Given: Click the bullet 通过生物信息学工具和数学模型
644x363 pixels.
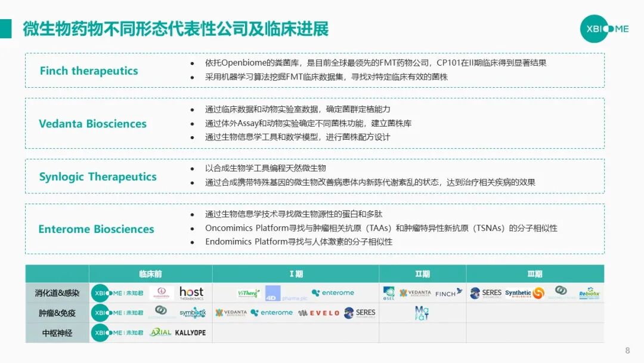Looking at the screenshot, I should 298,137.
